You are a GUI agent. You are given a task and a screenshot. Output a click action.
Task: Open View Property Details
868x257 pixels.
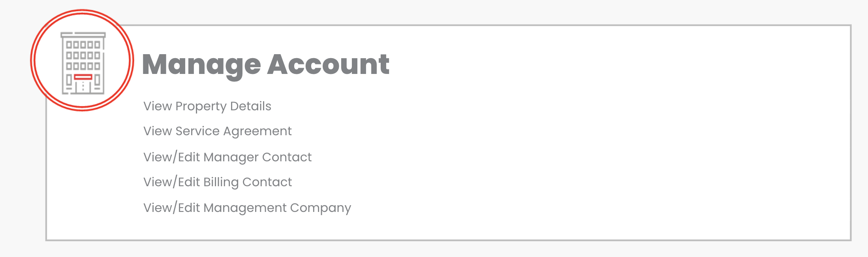pyautogui.click(x=207, y=106)
